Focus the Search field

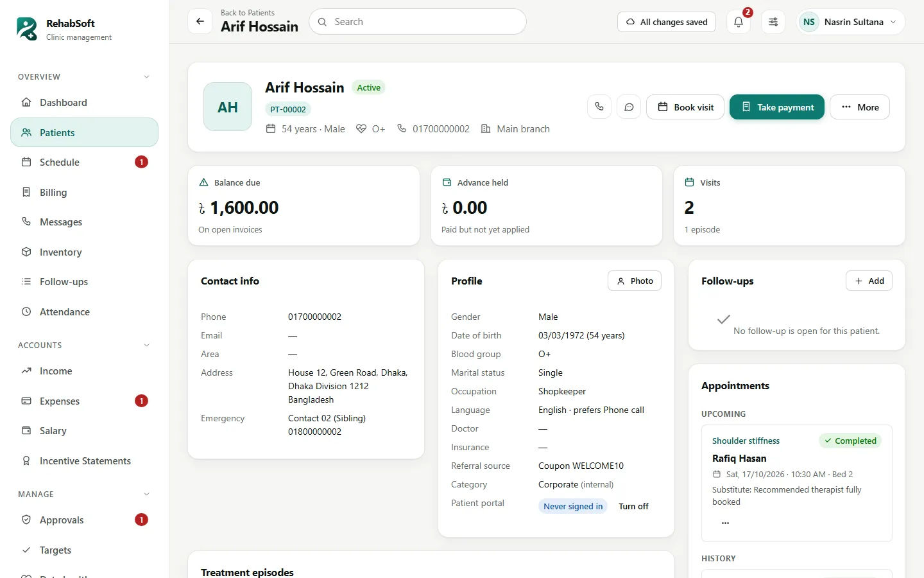tap(418, 22)
